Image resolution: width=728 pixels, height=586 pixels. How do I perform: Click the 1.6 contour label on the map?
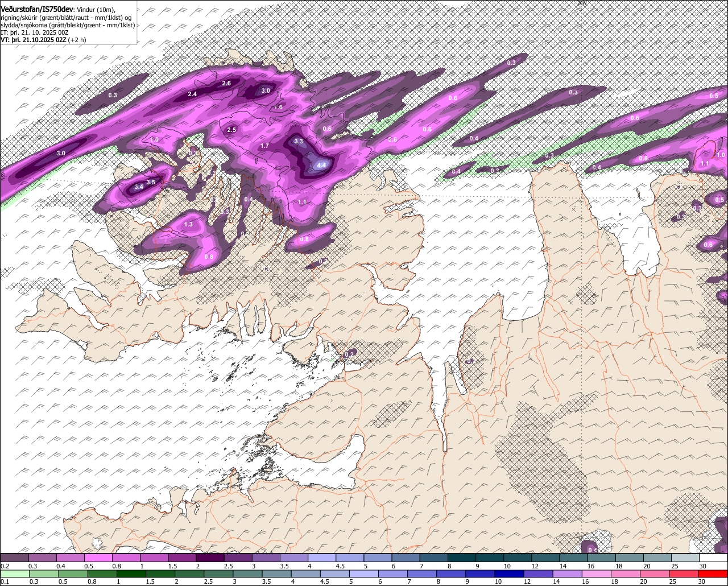click(278, 107)
